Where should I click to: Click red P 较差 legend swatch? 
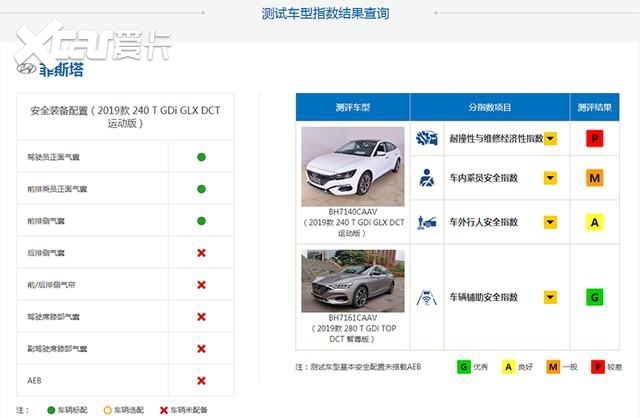tap(598, 367)
